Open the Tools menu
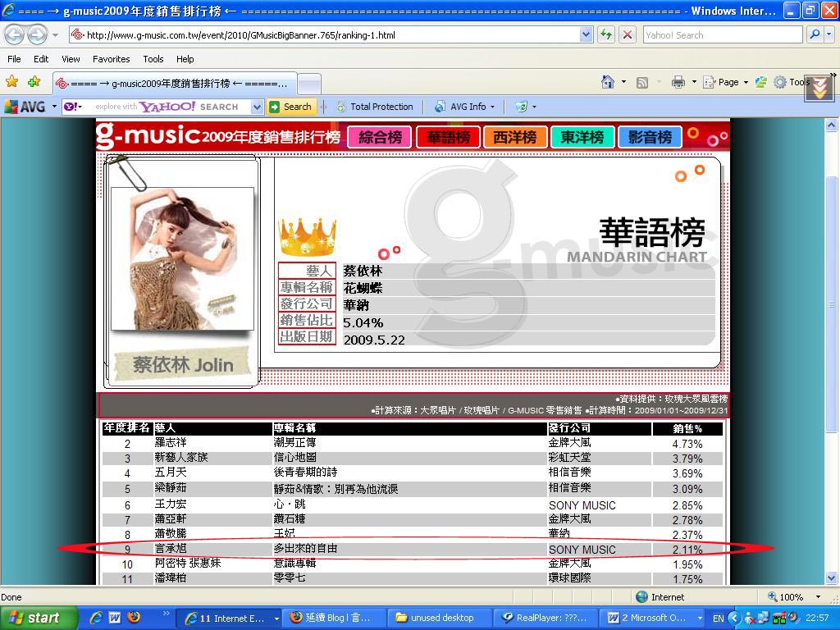Viewport: 840px width, 630px height. point(153,59)
